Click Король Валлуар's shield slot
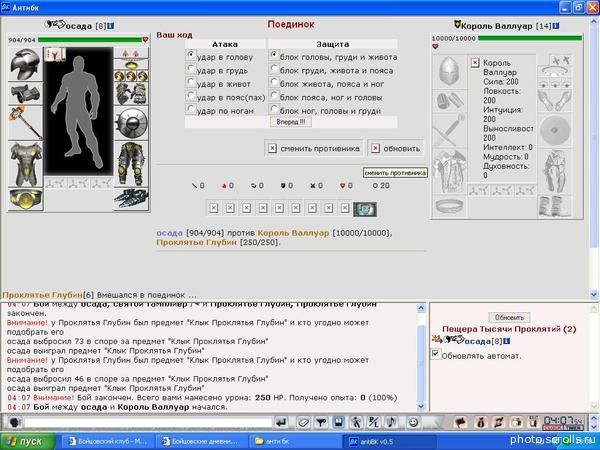Screen dimensions: 600x450 [554, 130]
